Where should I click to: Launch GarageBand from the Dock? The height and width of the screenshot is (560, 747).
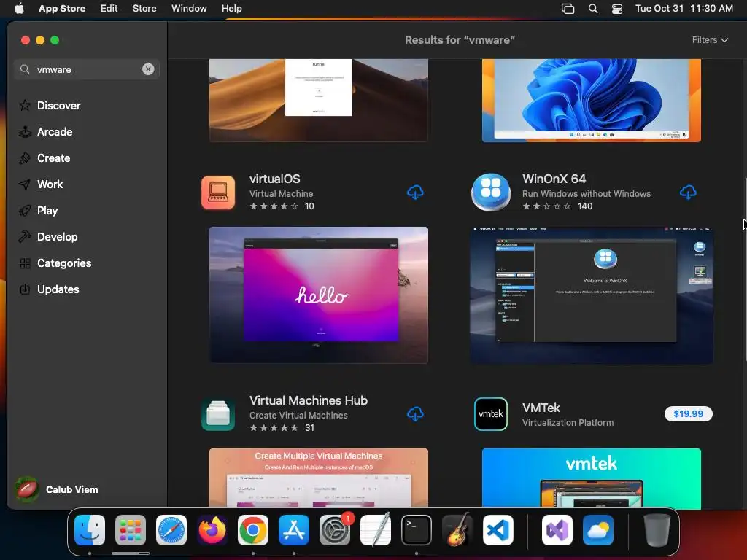point(457,530)
